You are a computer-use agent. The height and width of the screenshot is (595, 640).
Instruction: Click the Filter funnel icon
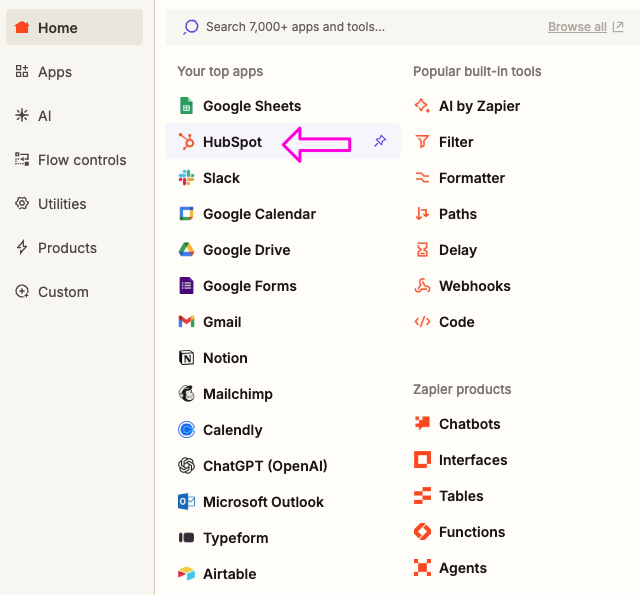[x=422, y=142]
